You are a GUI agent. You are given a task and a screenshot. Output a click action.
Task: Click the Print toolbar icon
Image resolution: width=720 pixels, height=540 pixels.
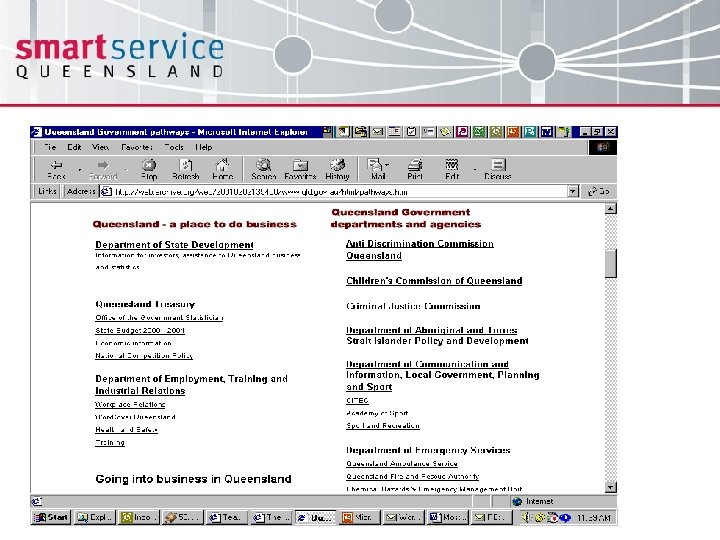click(415, 164)
